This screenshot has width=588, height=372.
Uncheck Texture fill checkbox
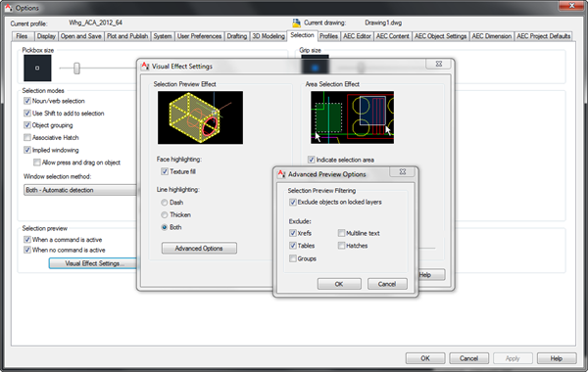[x=165, y=171]
